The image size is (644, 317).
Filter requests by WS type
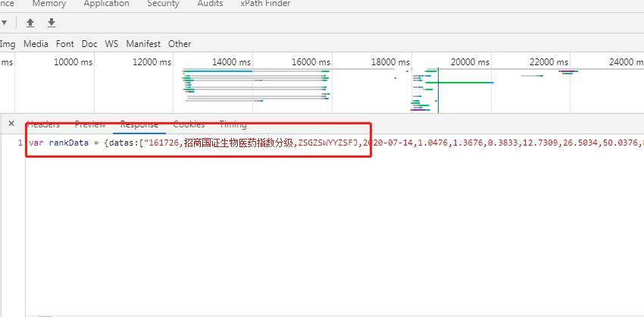111,43
